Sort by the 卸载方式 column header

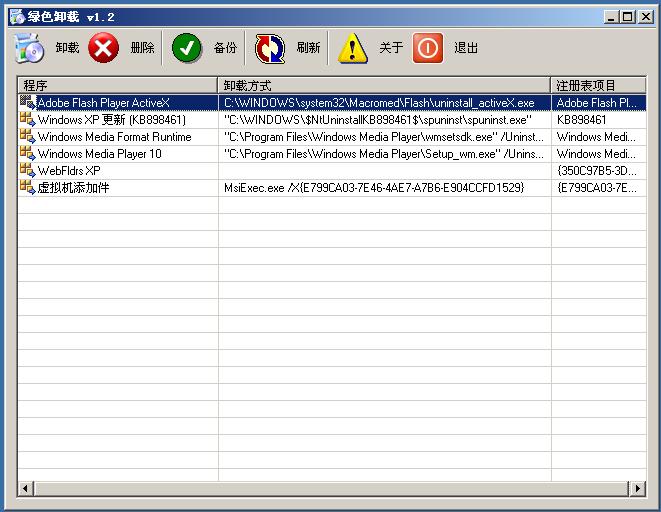tap(384, 86)
